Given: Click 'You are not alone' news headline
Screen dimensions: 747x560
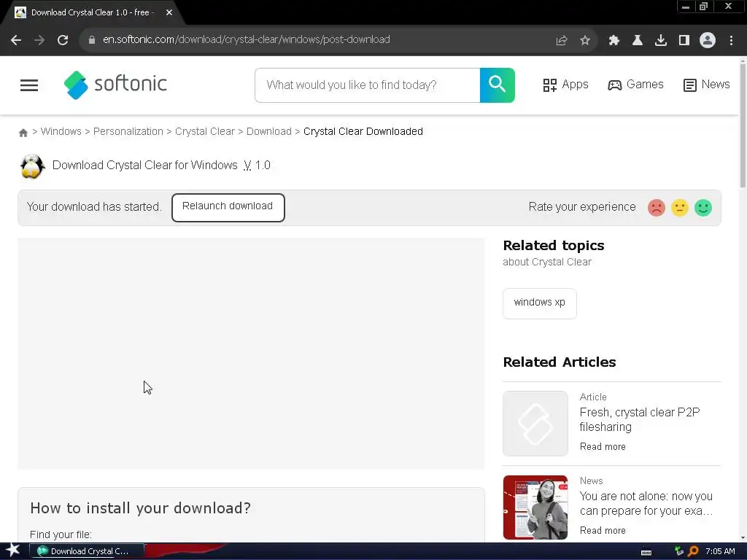Looking at the screenshot, I should [x=646, y=503].
